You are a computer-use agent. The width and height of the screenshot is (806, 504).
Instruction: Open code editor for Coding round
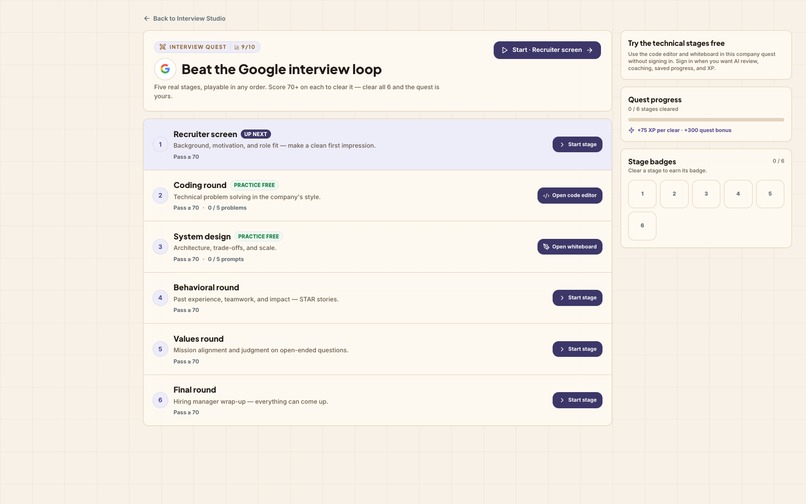570,195
